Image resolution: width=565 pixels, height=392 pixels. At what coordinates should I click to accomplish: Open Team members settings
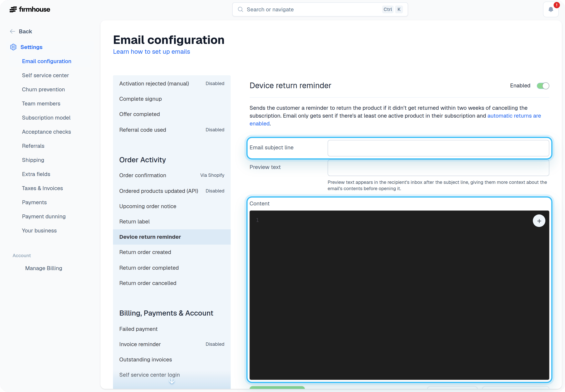41,103
